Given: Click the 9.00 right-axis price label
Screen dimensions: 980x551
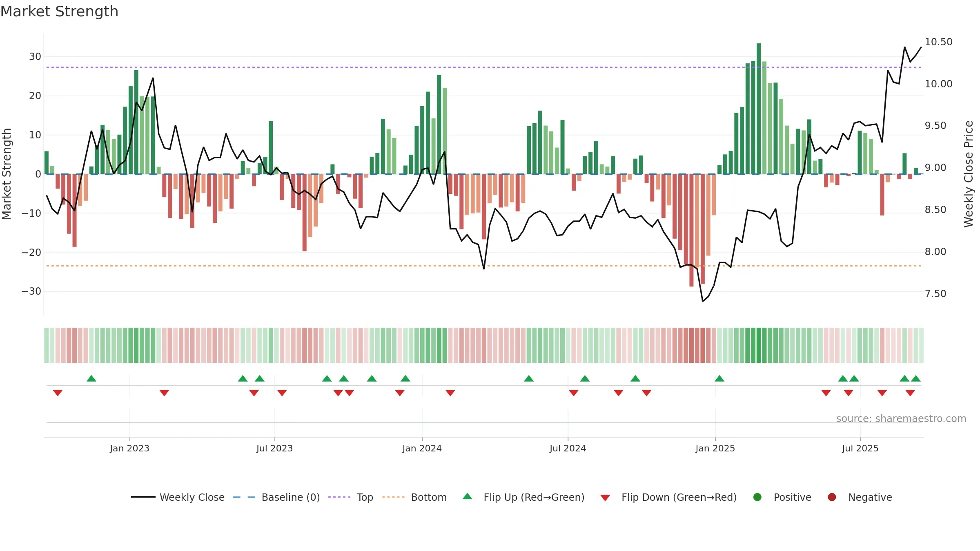Looking at the screenshot, I should coord(935,167).
